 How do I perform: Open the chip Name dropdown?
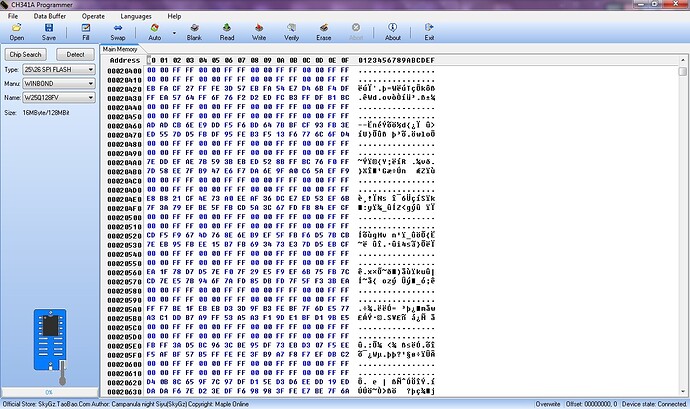coord(90,97)
